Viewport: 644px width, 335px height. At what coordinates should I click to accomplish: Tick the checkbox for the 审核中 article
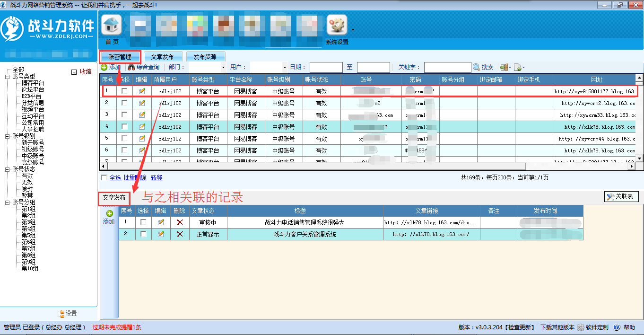pyautogui.click(x=143, y=222)
